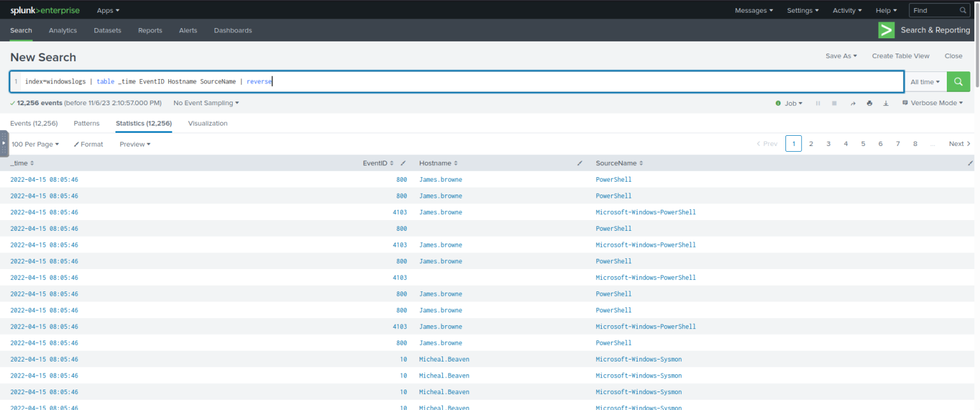Stop the current search job
The image size is (980, 410).
tap(835, 103)
